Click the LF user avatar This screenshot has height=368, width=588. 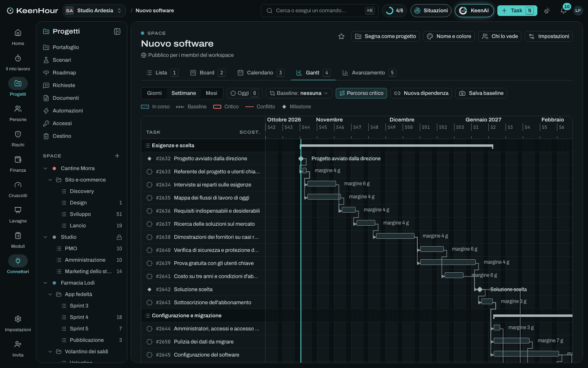tap(578, 11)
